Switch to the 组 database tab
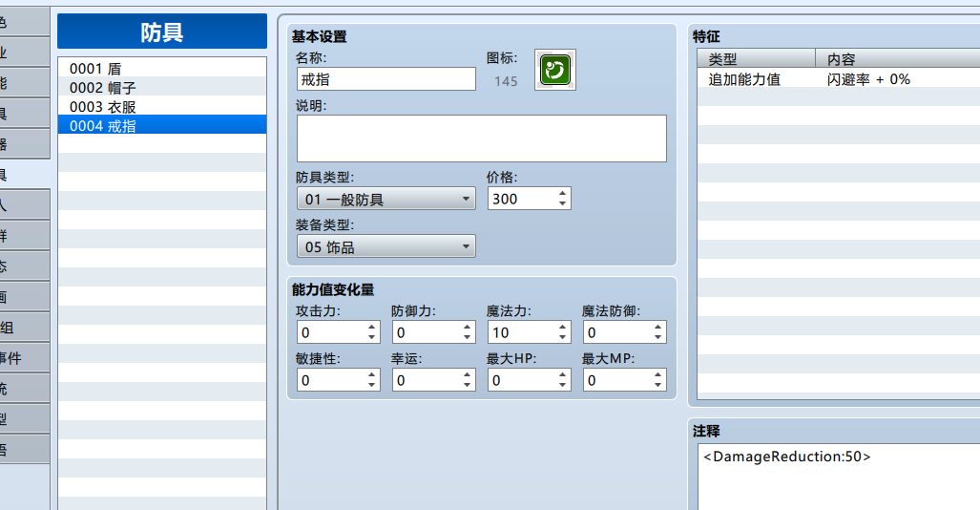Image resolution: width=980 pixels, height=510 pixels. point(25,328)
